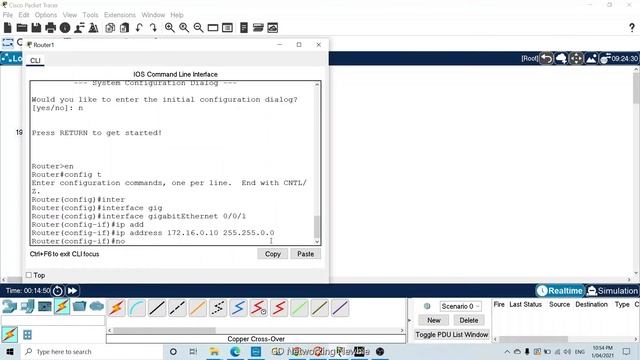Choose the End Devices category icon
640x360 pixels.
tap(27, 306)
